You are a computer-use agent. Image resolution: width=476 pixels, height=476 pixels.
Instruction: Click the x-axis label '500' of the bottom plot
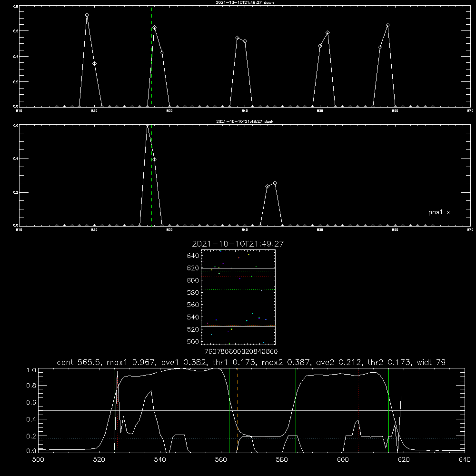click(x=38, y=460)
